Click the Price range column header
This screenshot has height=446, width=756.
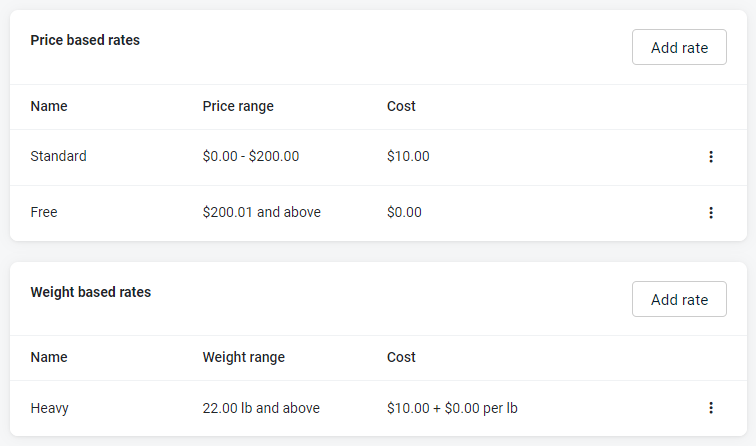[x=237, y=106]
